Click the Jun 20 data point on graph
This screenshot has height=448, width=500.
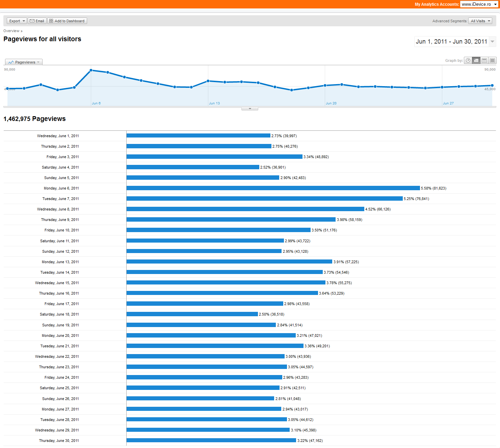[x=325, y=85]
